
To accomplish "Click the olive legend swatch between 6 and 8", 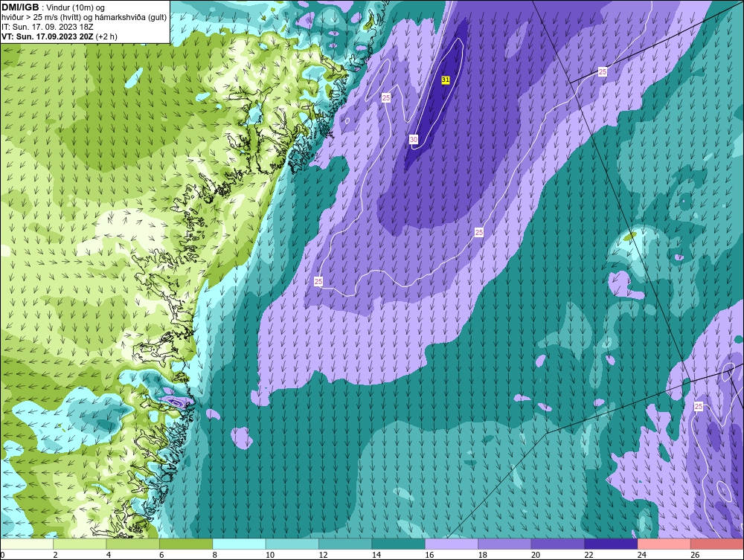I will pos(186,544).
